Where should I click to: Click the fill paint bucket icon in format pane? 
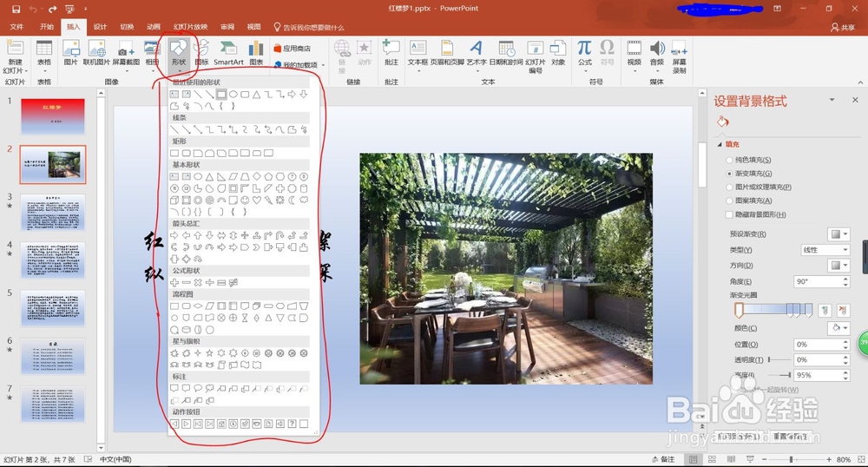pyautogui.click(x=722, y=122)
